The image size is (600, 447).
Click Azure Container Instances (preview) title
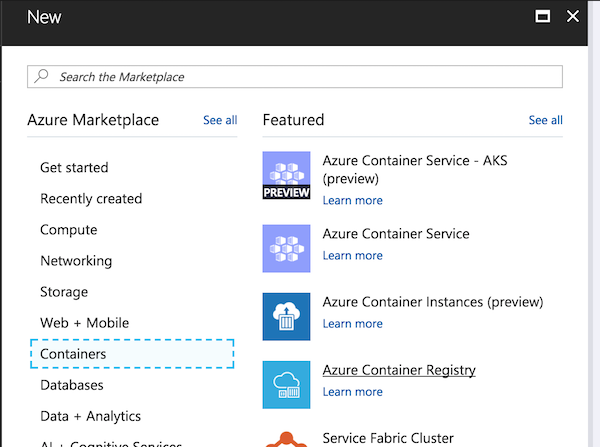(433, 302)
